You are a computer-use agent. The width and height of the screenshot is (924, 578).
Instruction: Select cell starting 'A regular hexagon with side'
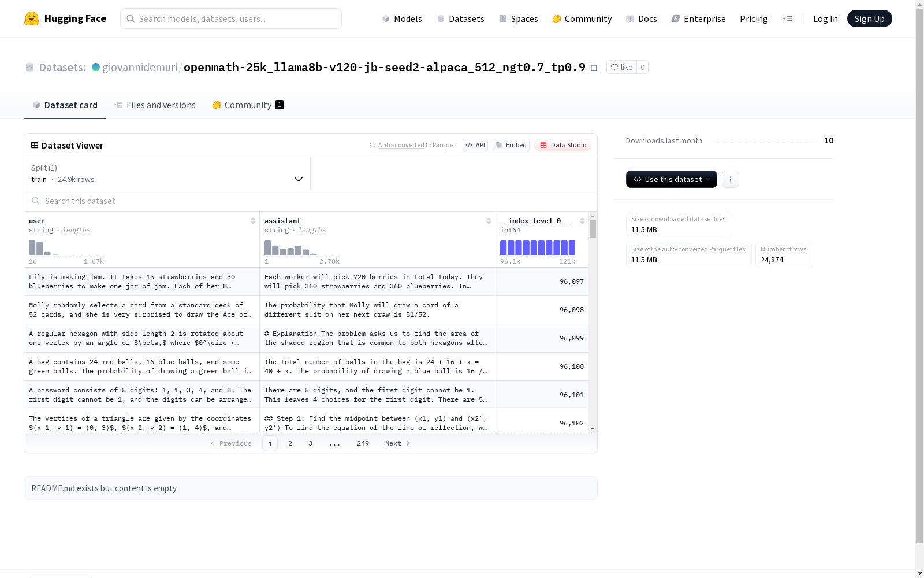coord(141,338)
